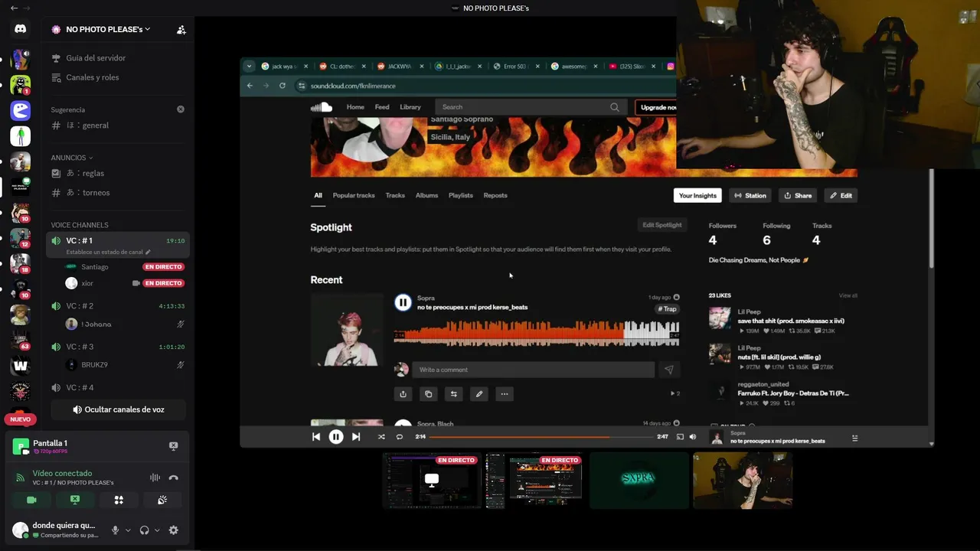Image resolution: width=980 pixels, height=551 pixels.
Task: Expand headphone output options chevron
Action: (x=157, y=530)
